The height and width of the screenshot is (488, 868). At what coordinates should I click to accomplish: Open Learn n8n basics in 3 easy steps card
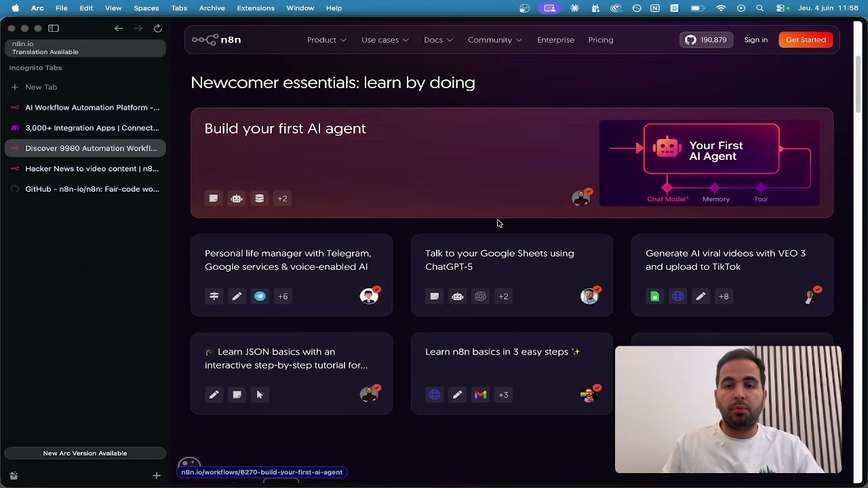[512, 373]
